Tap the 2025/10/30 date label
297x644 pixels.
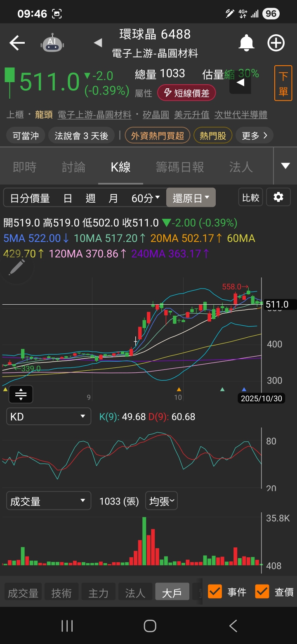261,398
